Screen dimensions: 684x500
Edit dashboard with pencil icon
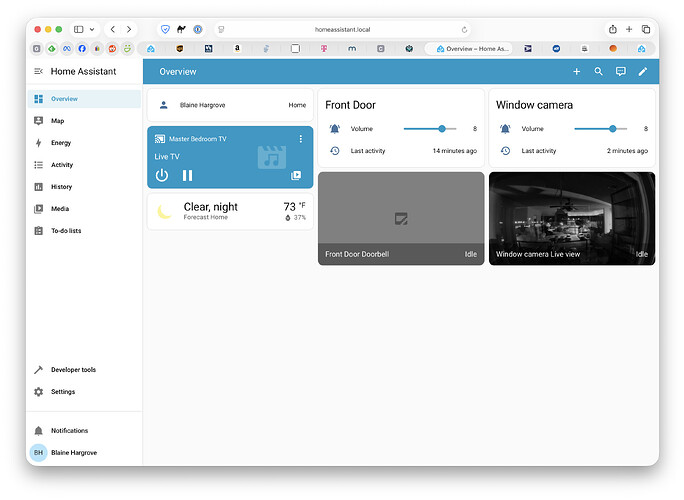tap(643, 71)
